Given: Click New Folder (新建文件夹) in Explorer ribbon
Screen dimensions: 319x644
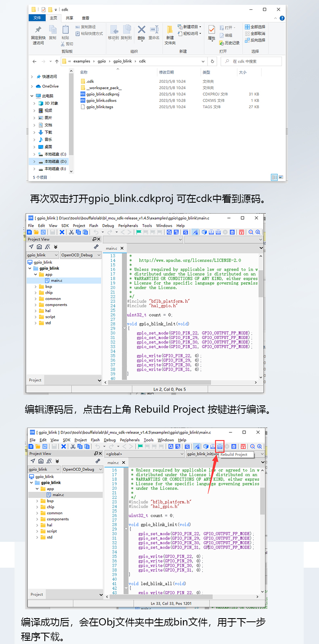Looking at the screenshot, I should (x=170, y=34).
